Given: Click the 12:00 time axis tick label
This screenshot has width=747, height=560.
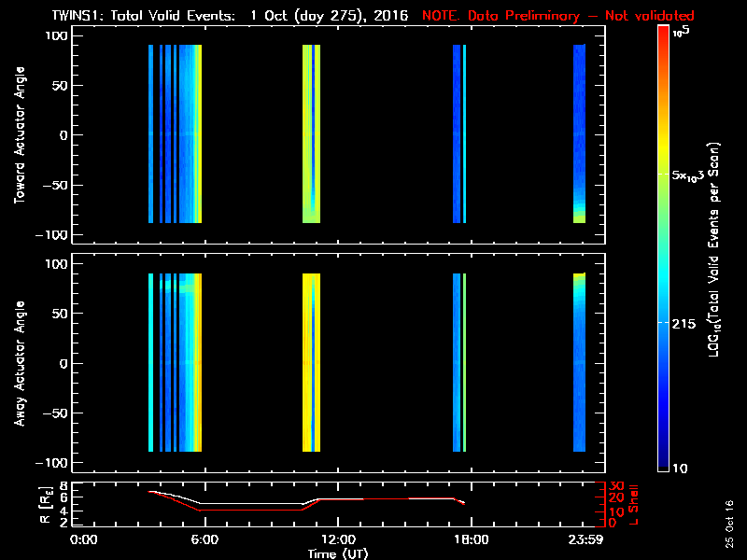Looking at the screenshot, I should [x=339, y=539].
